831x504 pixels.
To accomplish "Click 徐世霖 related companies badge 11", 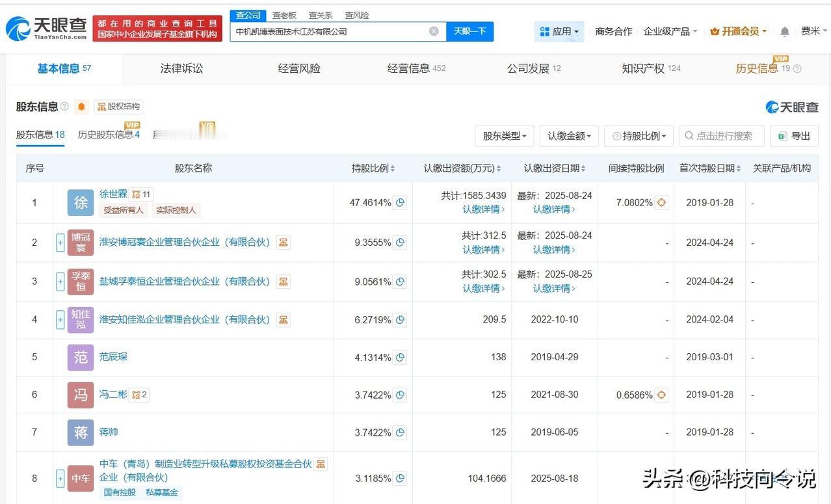I will (x=141, y=194).
